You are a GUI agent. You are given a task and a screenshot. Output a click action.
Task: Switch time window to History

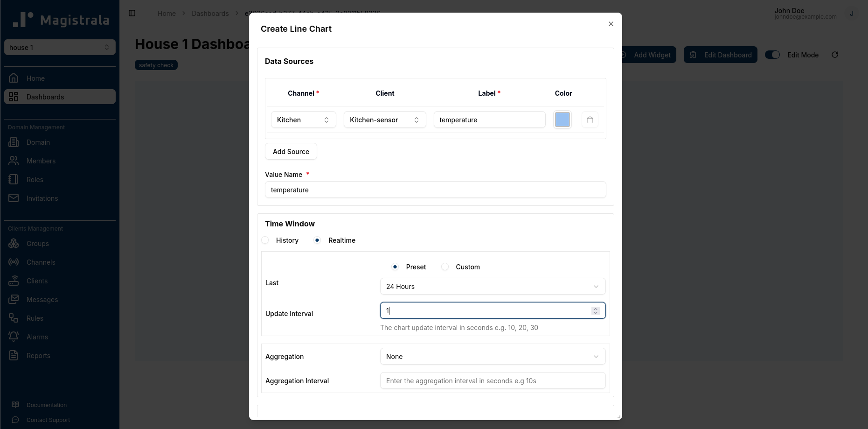(x=265, y=240)
